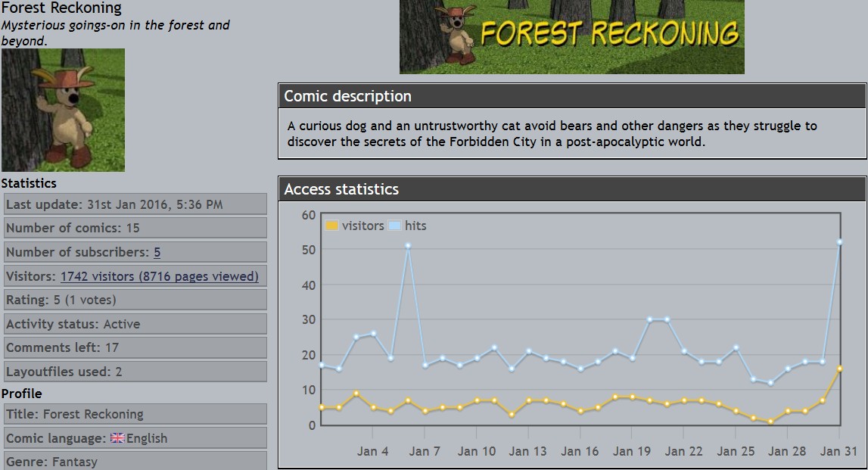Click the Number of comics row

[x=135, y=228]
